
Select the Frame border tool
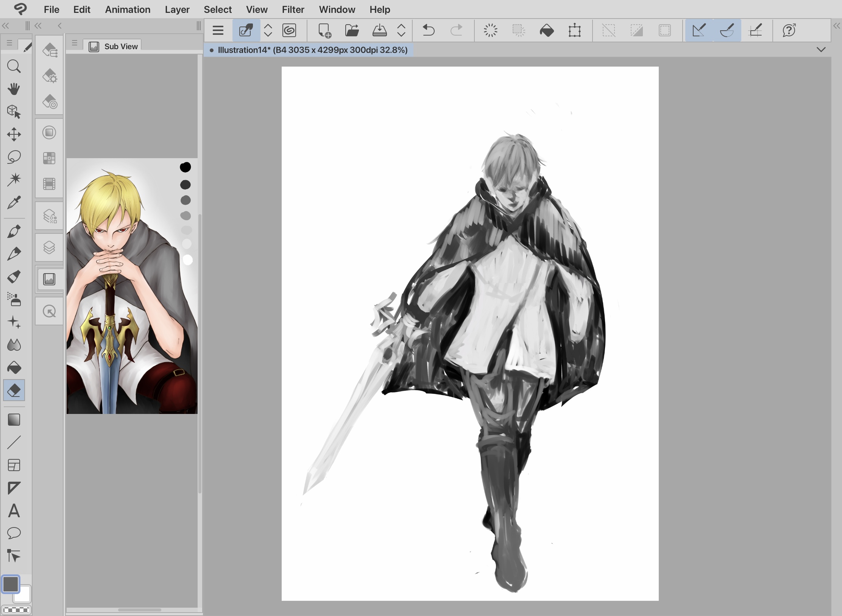pos(14,465)
